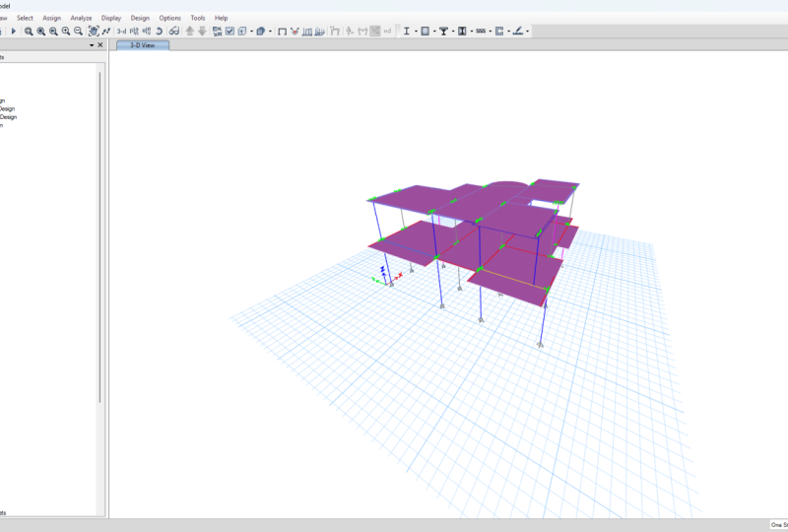Click the Steel Connection Design icon
788x532 pixels.
tap(518, 32)
